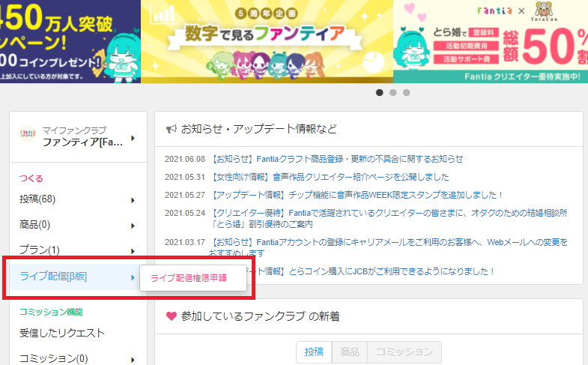Select the third carousel indicator dot
This screenshot has width=588, height=365.
(x=407, y=92)
